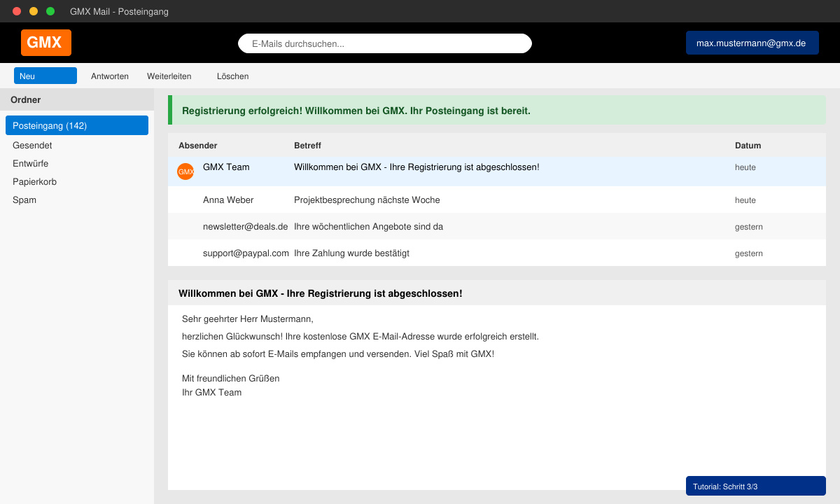Sort by the Absender column header
This screenshot has height=504, width=840.
point(197,146)
